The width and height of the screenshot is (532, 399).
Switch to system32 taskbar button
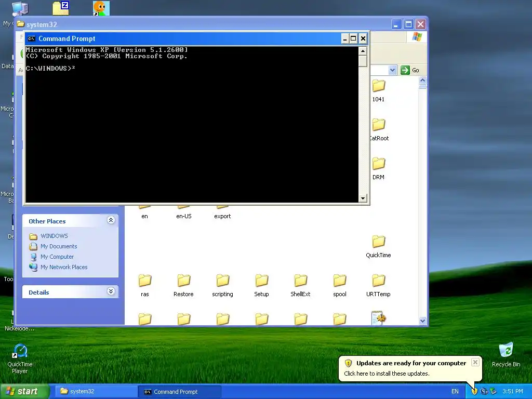[96, 391]
